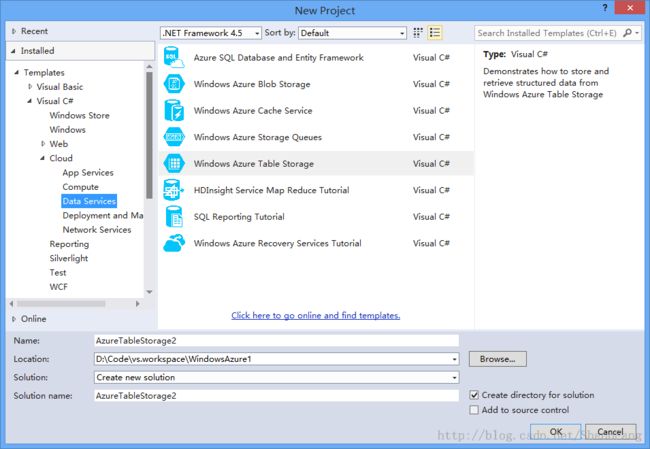Click the OK button
Screen dimensions: 650x449
point(555,432)
